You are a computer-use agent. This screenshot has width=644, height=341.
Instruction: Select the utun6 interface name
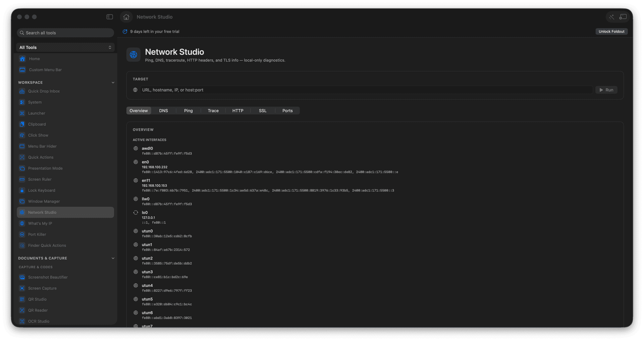coord(147,313)
